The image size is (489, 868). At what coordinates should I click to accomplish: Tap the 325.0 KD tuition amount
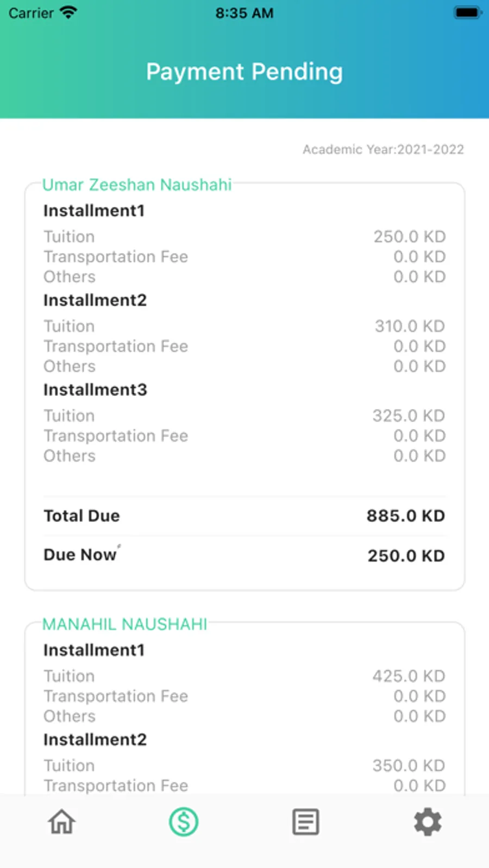pos(409,416)
